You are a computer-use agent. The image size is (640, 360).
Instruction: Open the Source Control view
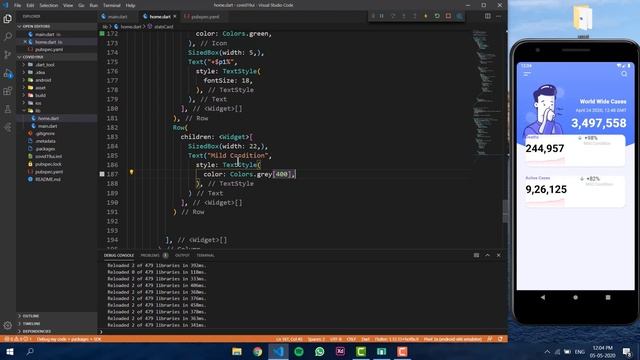[x=7, y=55]
